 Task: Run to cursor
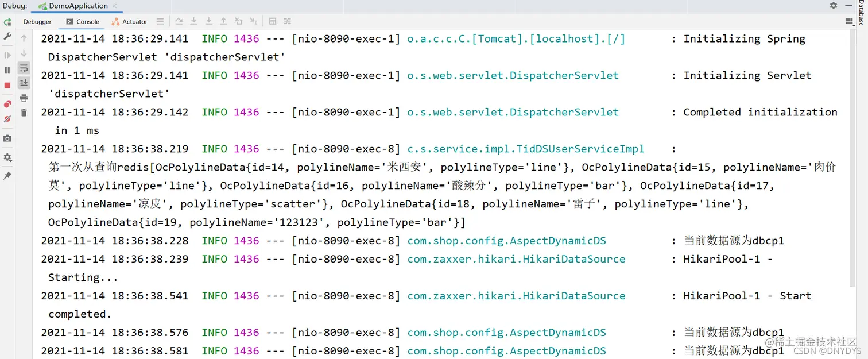(x=254, y=22)
